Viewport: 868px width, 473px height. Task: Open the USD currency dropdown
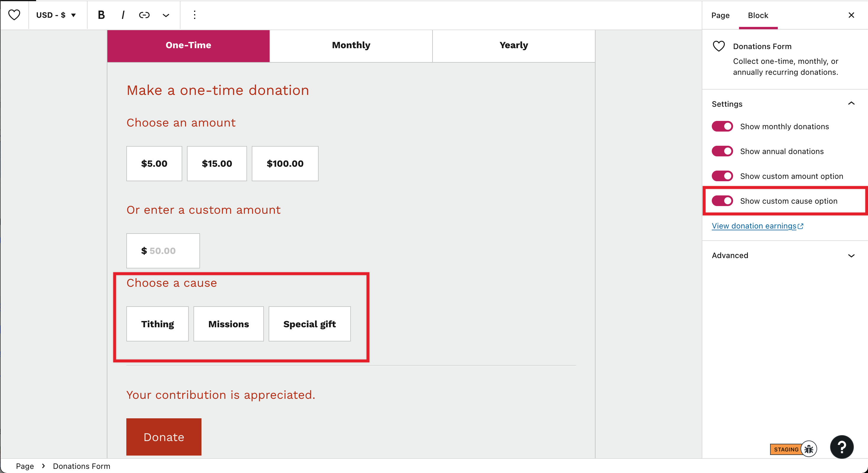(x=56, y=15)
